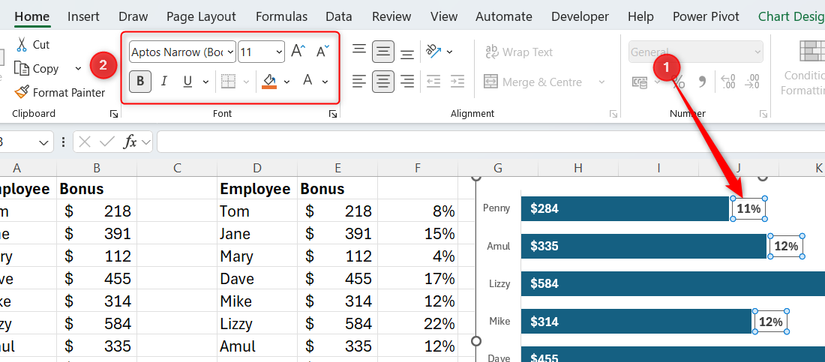The width and height of the screenshot is (825, 362).
Task: Click the Insert Function fx icon
Action: pyautogui.click(x=130, y=142)
